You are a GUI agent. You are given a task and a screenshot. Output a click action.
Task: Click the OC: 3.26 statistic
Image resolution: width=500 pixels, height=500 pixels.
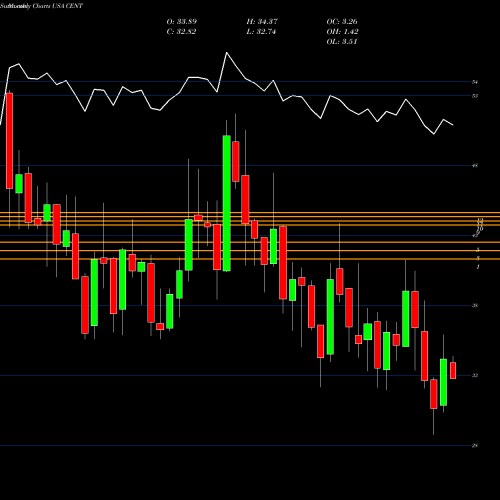coord(342,22)
